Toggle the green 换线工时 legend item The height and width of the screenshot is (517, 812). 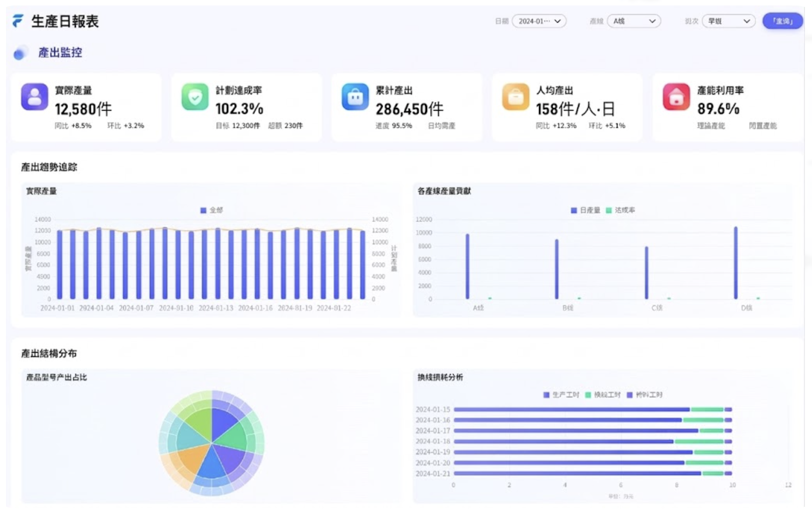(x=603, y=394)
